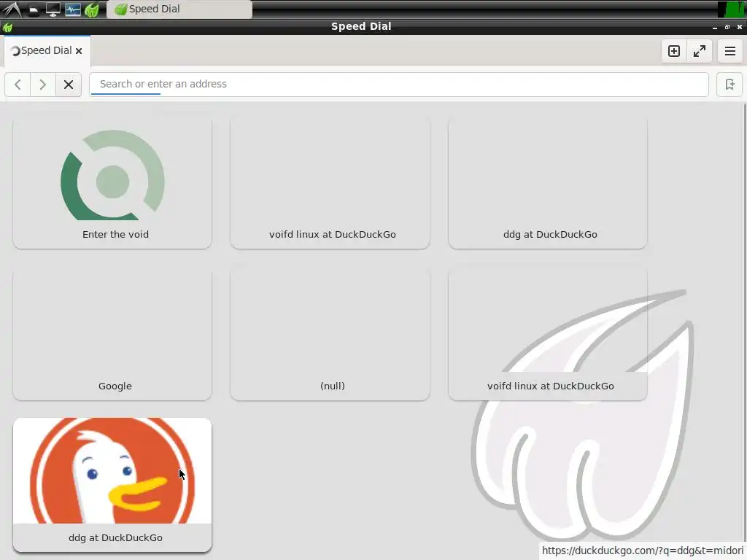This screenshot has height=560, width=747.
Task: Open top-row blank ddg at DuckDuckGo tile
Action: pyautogui.click(x=548, y=183)
